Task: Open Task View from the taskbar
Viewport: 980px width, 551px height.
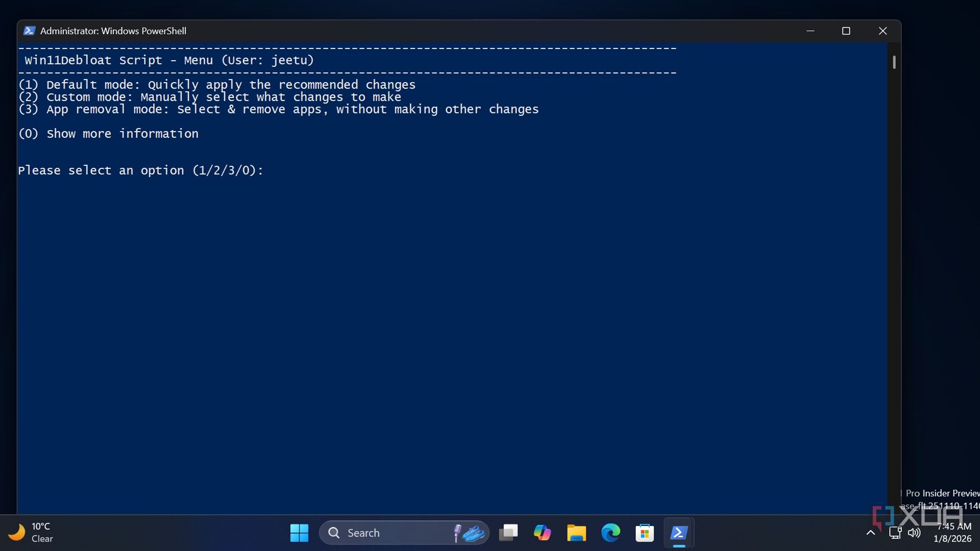Action: point(508,533)
